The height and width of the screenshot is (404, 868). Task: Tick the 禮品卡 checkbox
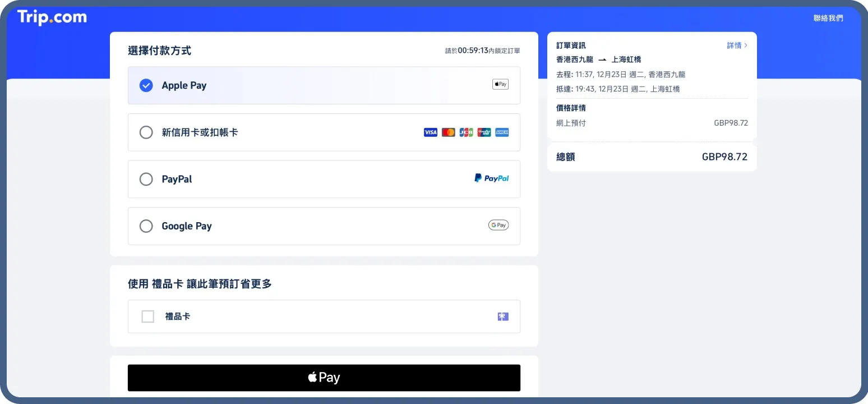[x=148, y=316]
